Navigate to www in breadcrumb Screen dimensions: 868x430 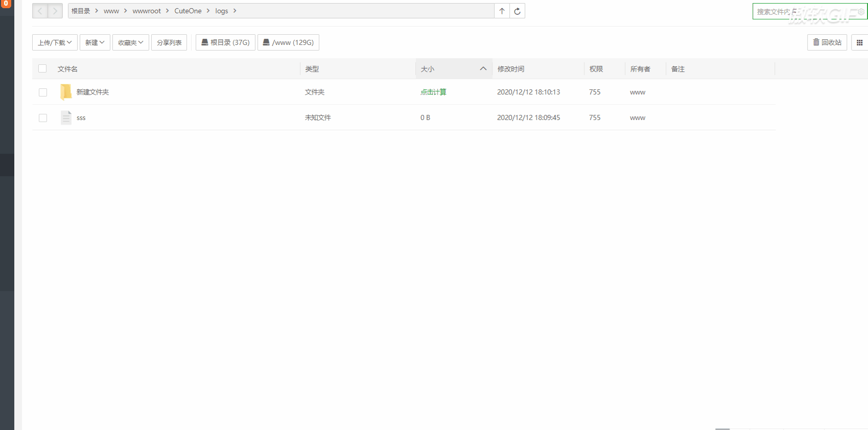point(111,11)
